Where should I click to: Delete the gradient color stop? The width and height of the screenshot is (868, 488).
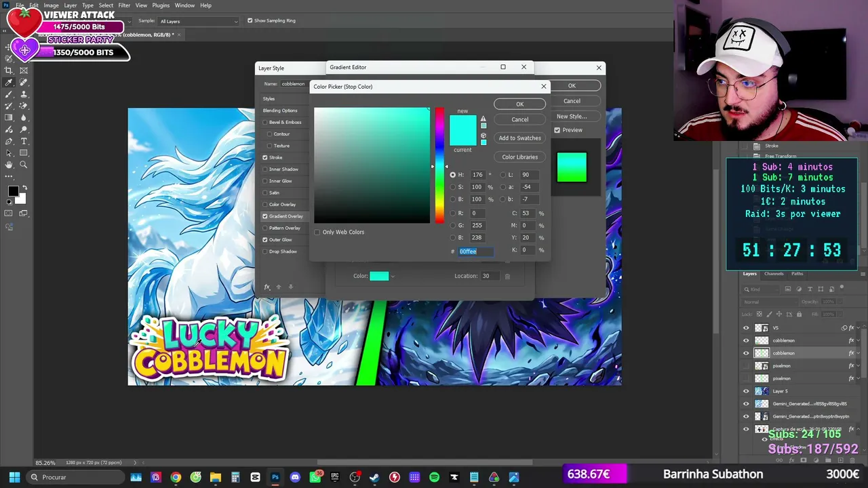pyautogui.click(x=507, y=276)
